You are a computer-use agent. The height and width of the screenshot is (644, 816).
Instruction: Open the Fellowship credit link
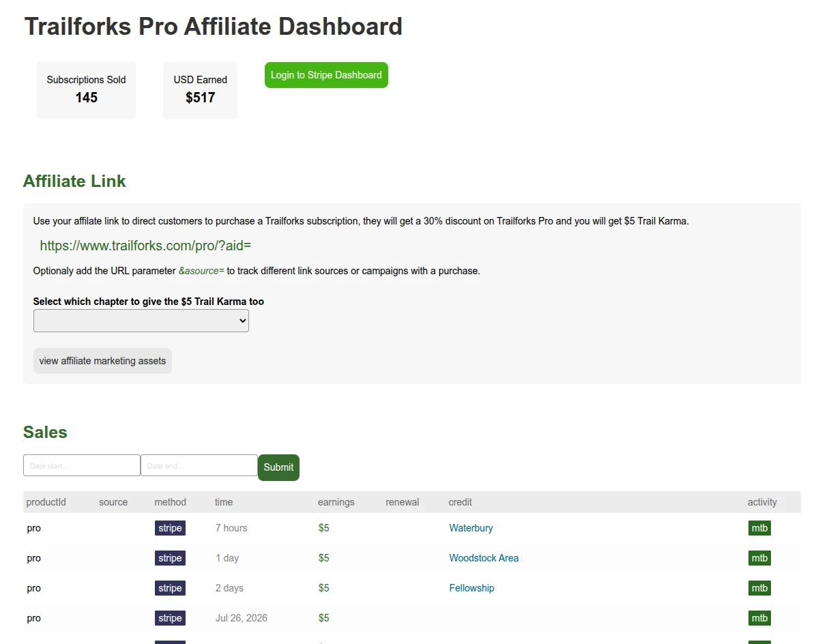tap(471, 588)
